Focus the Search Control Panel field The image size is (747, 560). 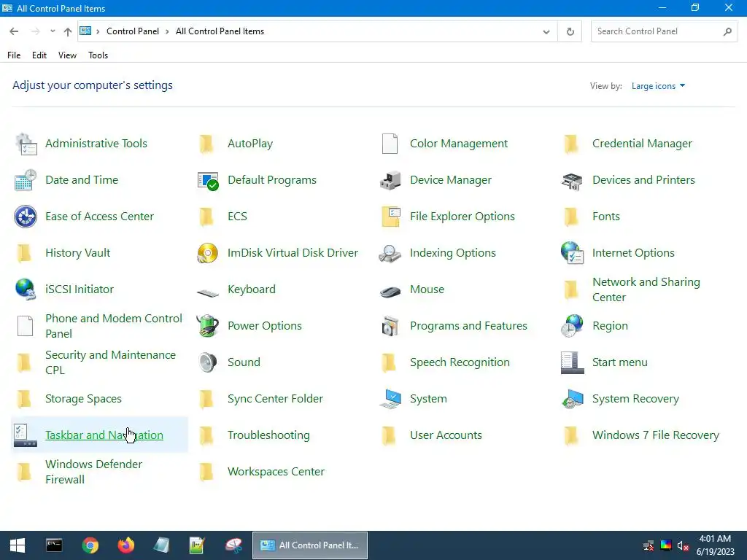pyautogui.click(x=664, y=31)
